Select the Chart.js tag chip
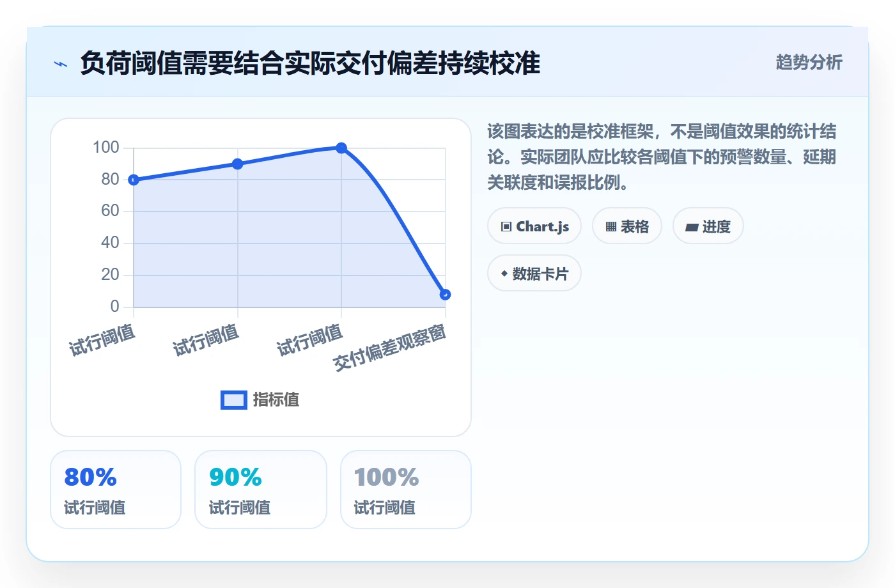Screen dimensions: 895x588 point(534,226)
